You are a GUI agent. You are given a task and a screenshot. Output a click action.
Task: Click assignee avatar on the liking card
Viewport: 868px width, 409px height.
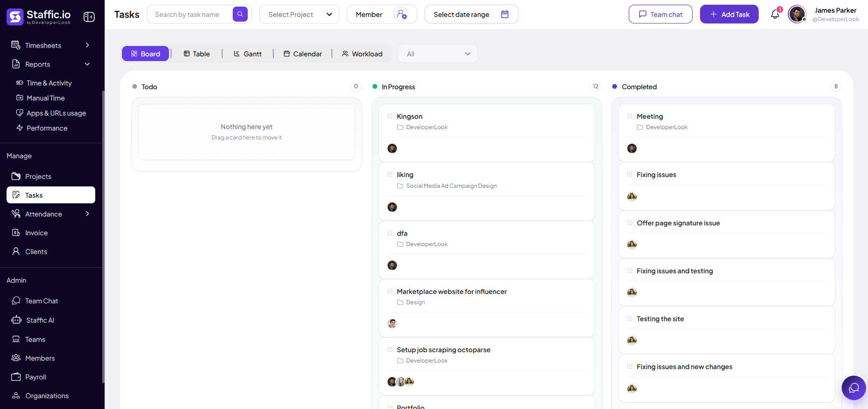point(392,207)
